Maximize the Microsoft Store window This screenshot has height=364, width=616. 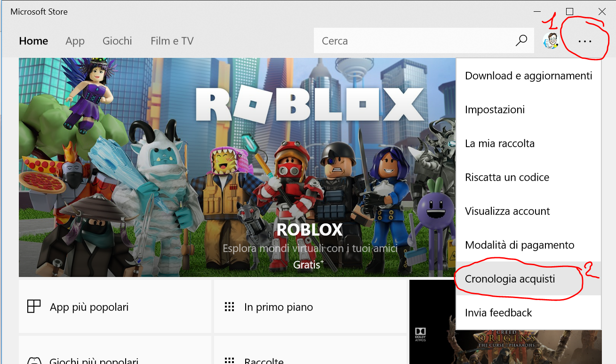[569, 12]
